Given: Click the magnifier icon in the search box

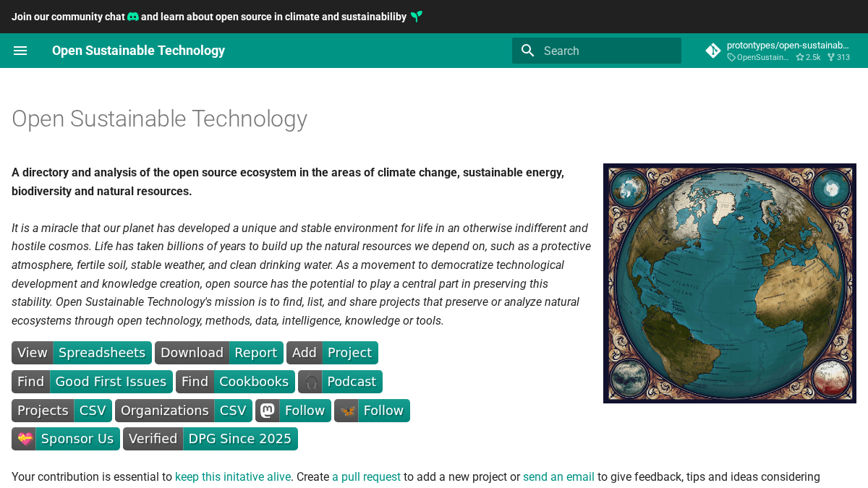Looking at the screenshot, I should pyautogui.click(x=528, y=51).
